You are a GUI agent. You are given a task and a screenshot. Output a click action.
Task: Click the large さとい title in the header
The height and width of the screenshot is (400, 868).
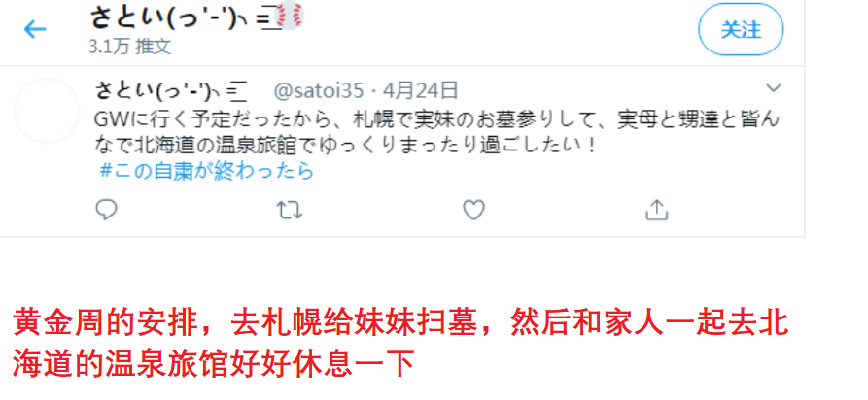(127, 17)
